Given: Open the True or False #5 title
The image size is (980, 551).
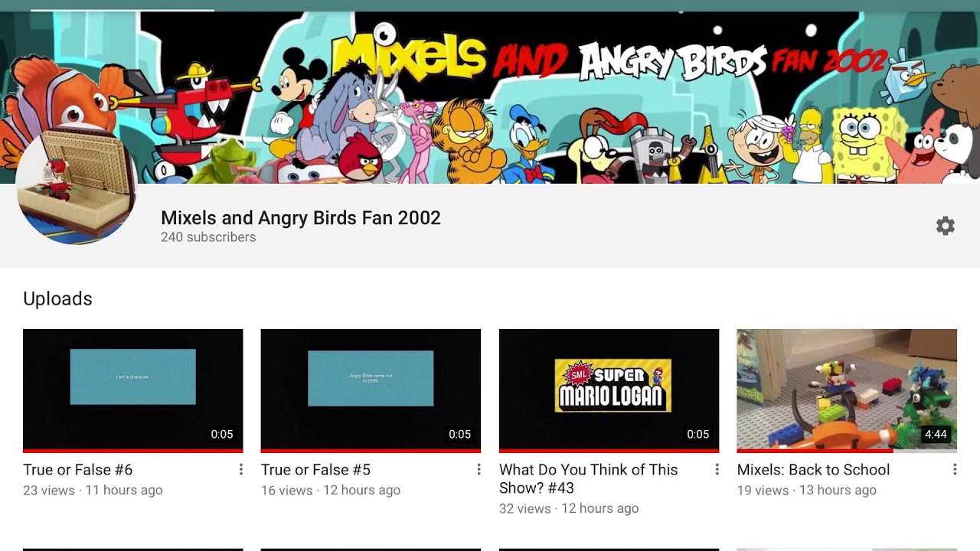Looking at the screenshot, I should coord(315,470).
